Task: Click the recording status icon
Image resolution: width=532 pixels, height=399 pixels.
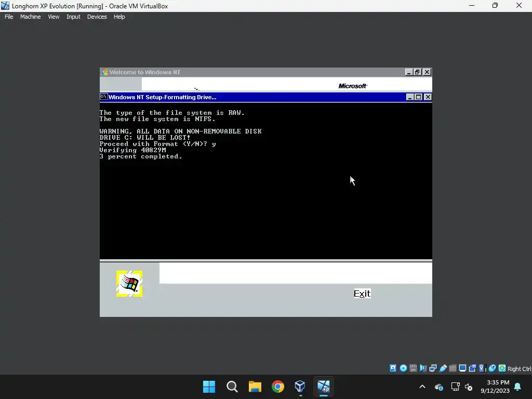Action: click(472, 368)
